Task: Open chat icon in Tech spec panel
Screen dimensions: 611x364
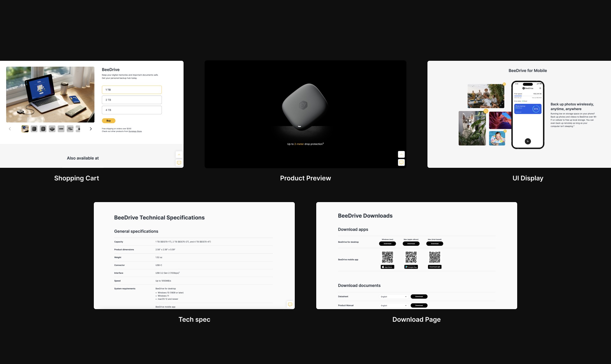Action: [x=290, y=305]
